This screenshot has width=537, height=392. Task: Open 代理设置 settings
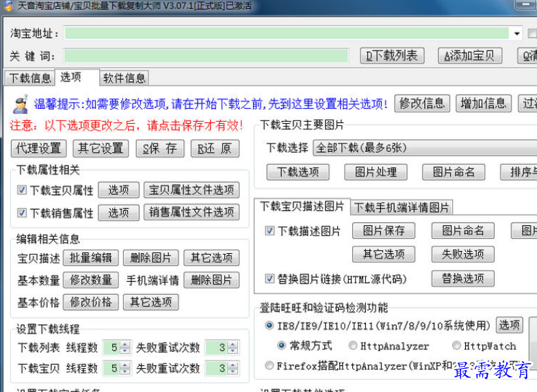[38, 148]
